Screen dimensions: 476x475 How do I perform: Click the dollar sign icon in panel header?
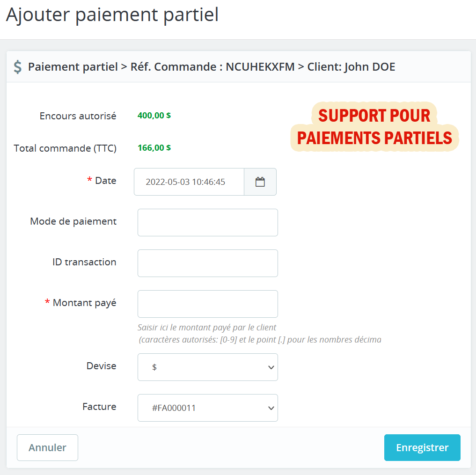click(x=17, y=67)
